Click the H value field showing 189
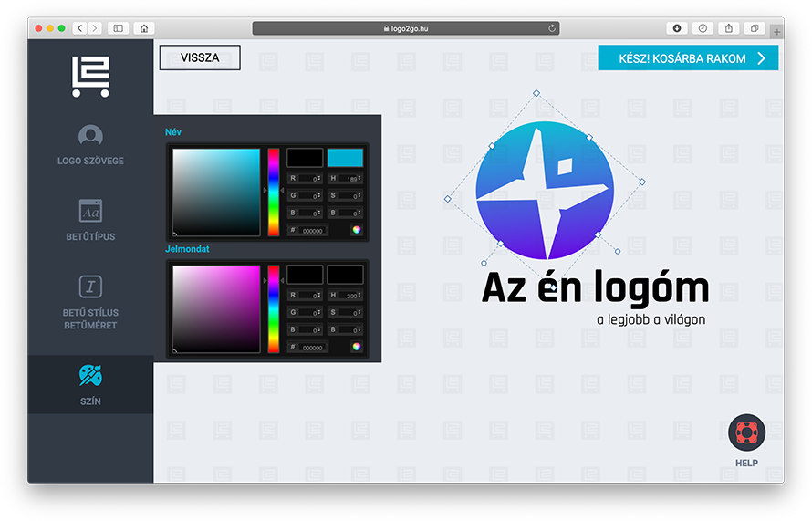 pyautogui.click(x=346, y=178)
